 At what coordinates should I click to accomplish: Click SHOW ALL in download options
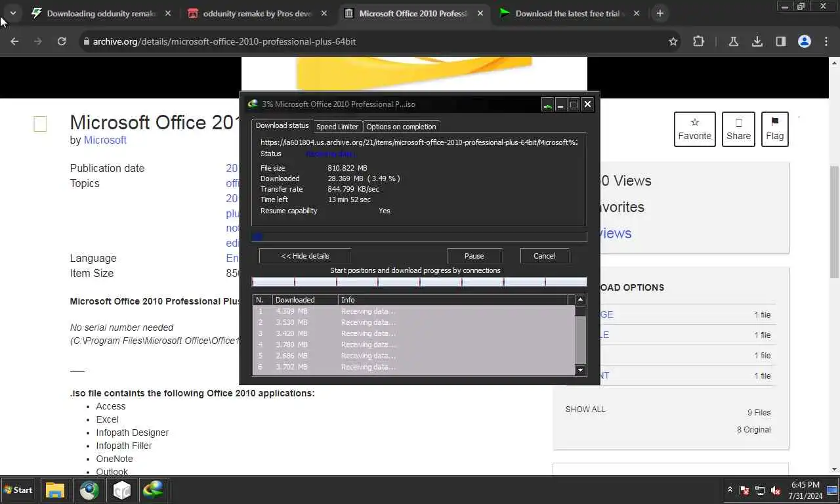pos(585,409)
